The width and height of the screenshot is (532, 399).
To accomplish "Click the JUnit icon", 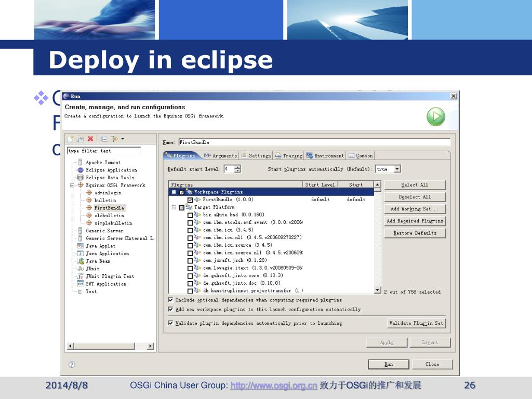I will (81, 269).
